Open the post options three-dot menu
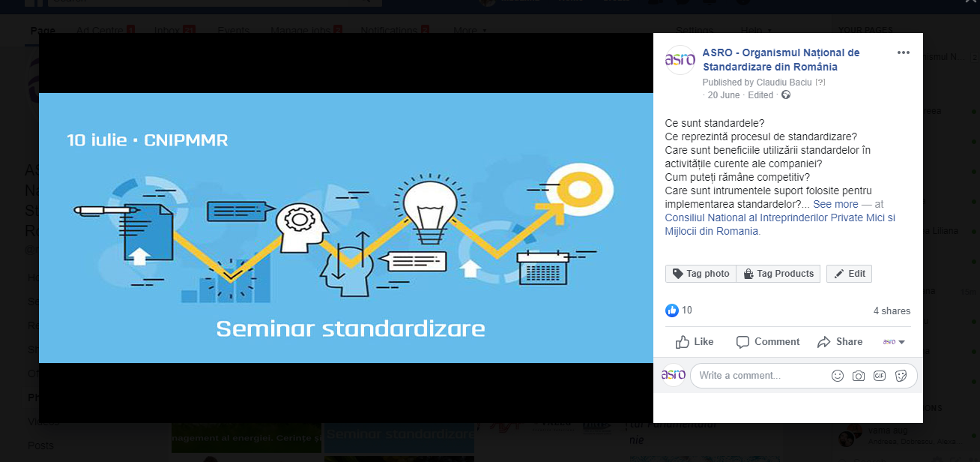This screenshot has width=980, height=462. pos(903,52)
